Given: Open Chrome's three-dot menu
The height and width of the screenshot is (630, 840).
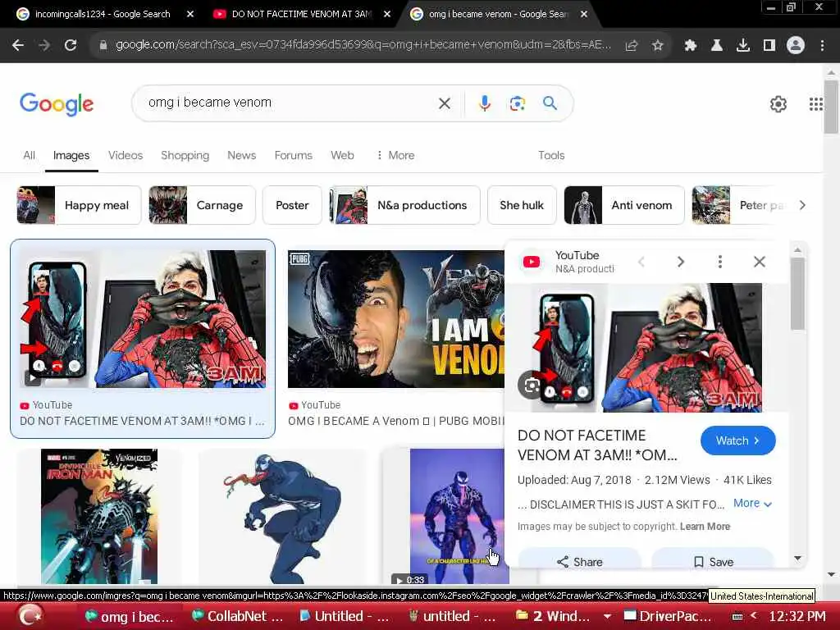Looking at the screenshot, I should pos(822,46).
